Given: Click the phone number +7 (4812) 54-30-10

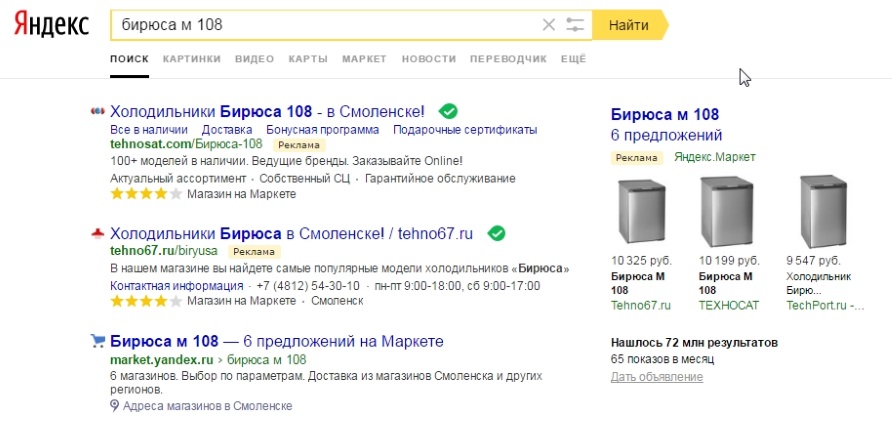Looking at the screenshot, I should 308,285.
